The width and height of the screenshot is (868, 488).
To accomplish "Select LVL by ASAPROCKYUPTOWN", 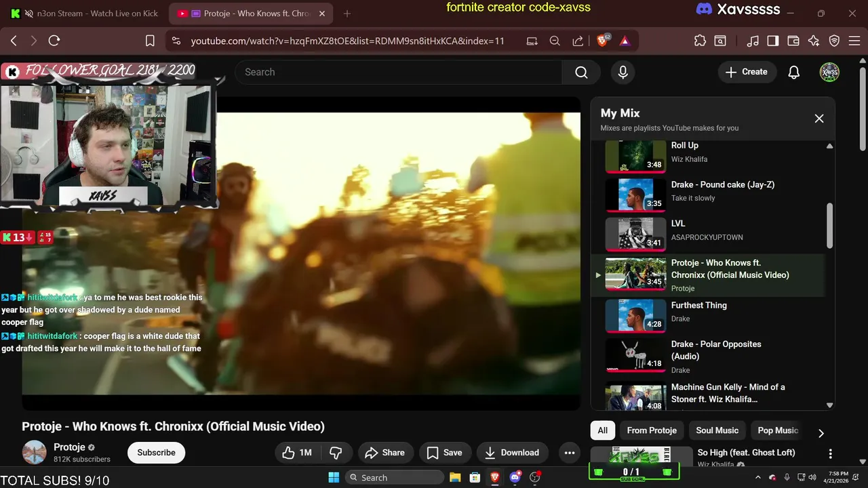I will [x=708, y=233].
